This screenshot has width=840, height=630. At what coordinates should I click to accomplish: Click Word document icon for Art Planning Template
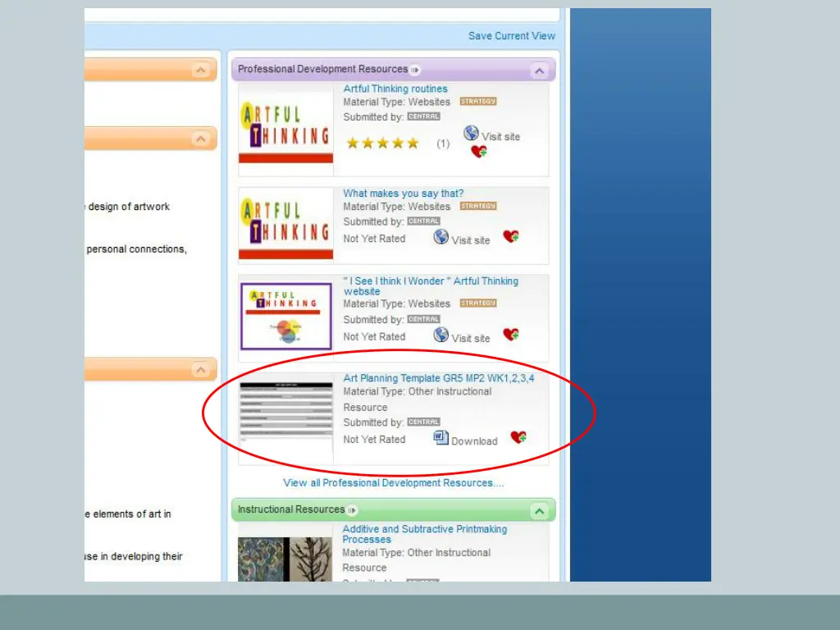point(441,437)
